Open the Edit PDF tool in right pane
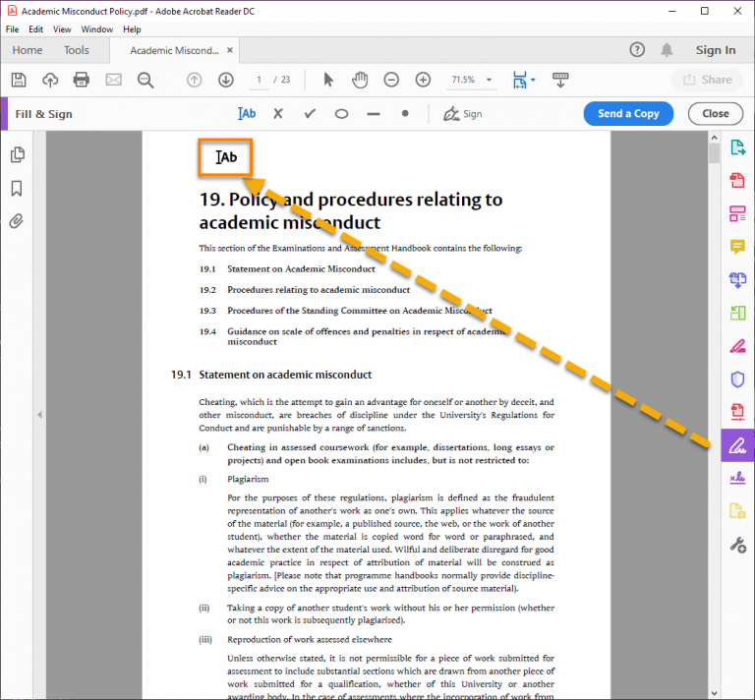The image size is (755, 700). pos(737,213)
